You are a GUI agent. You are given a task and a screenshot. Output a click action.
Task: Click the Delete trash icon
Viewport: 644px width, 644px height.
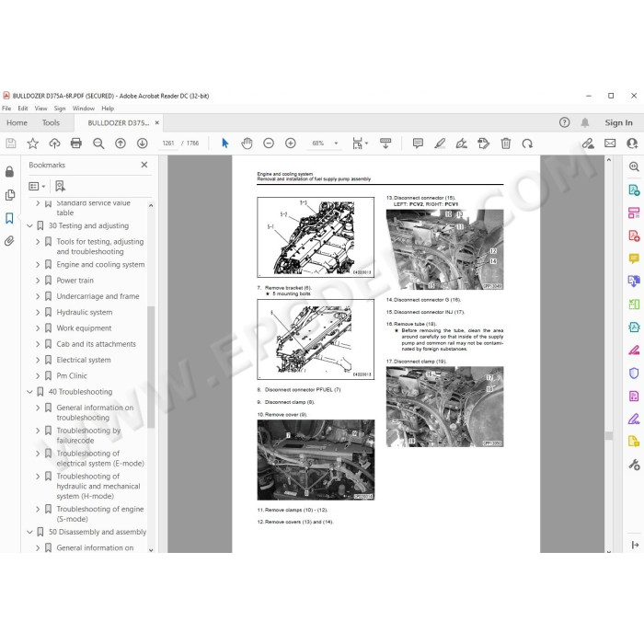(506, 144)
